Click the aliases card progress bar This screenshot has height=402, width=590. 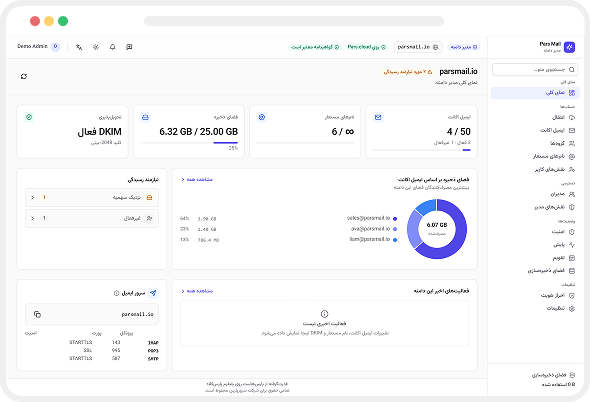[x=305, y=143]
